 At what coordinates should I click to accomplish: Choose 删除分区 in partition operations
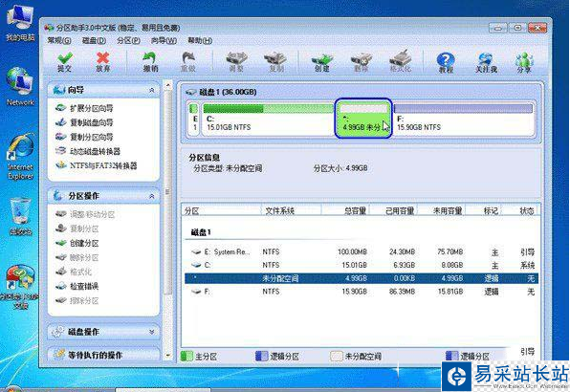[77, 257]
